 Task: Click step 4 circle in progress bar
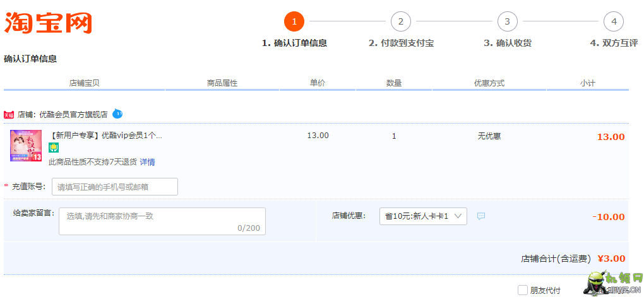[x=614, y=21]
